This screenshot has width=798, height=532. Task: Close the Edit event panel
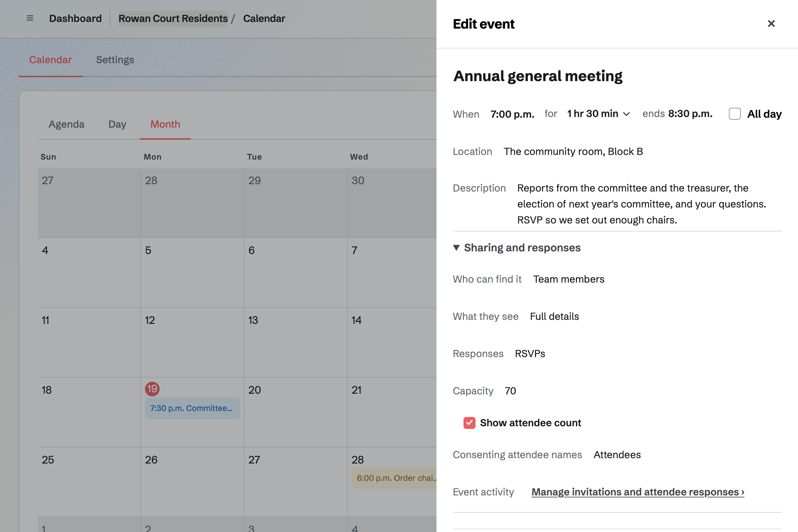click(771, 24)
